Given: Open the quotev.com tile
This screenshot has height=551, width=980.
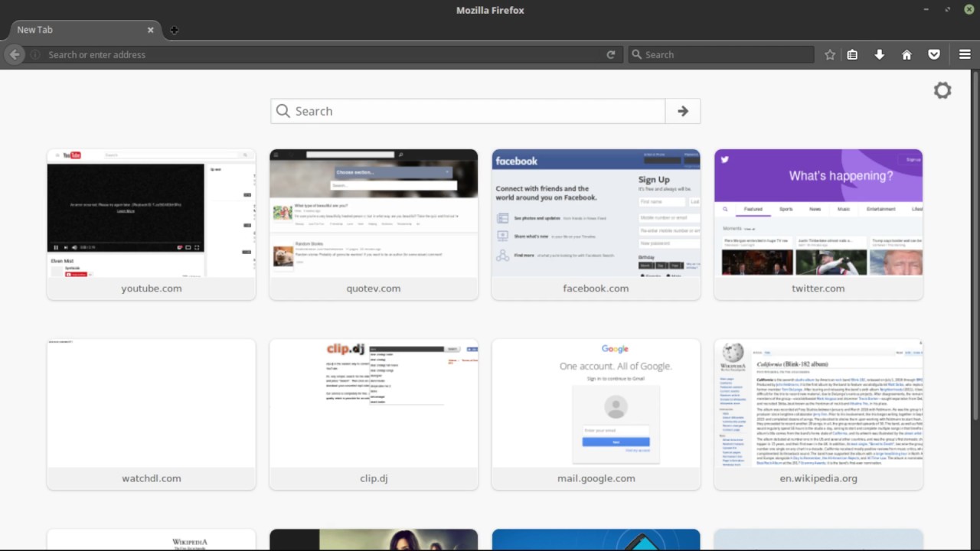Looking at the screenshot, I should (374, 224).
